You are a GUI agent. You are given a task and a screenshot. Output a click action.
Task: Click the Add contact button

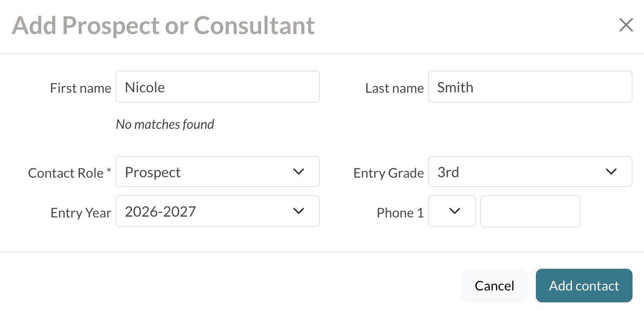(x=584, y=285)
